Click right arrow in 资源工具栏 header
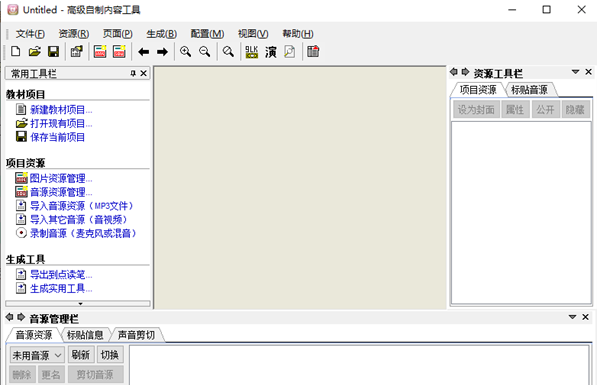Viewport: 597px width, 385px height. (465, 72)
